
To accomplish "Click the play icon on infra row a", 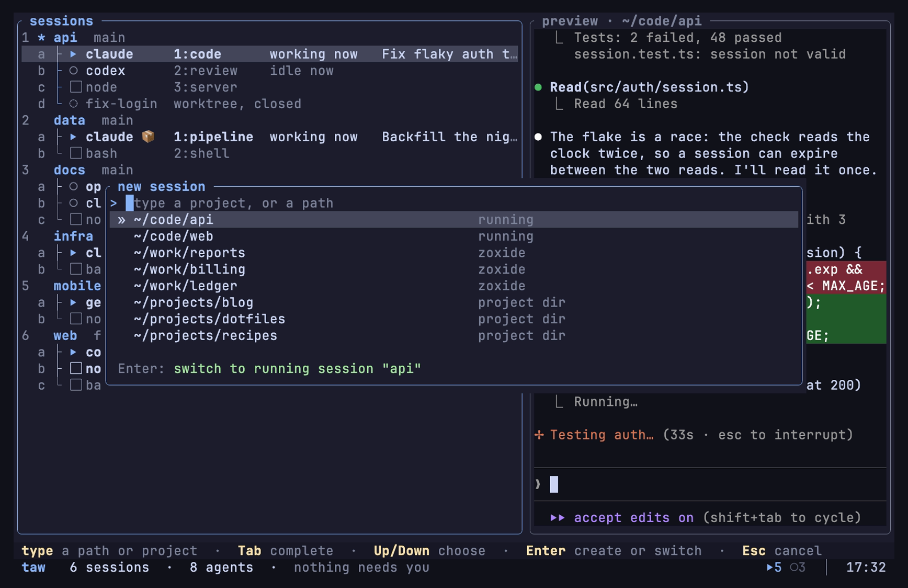I will pos(73,253).
